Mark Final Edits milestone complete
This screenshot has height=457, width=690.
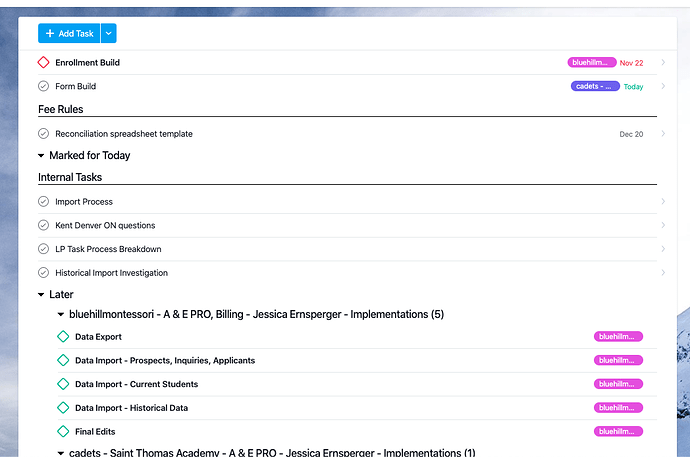point(63,431)
